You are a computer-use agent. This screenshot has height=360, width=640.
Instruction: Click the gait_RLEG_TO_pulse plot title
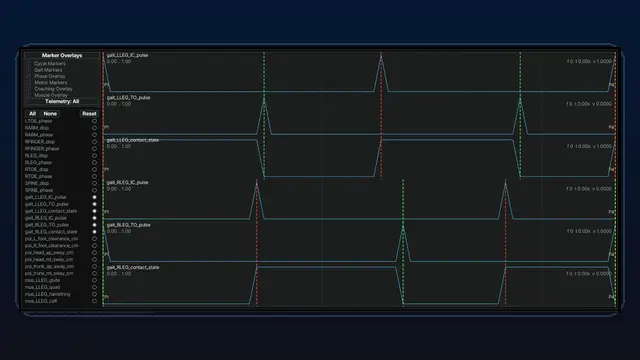tap(128, 225)
